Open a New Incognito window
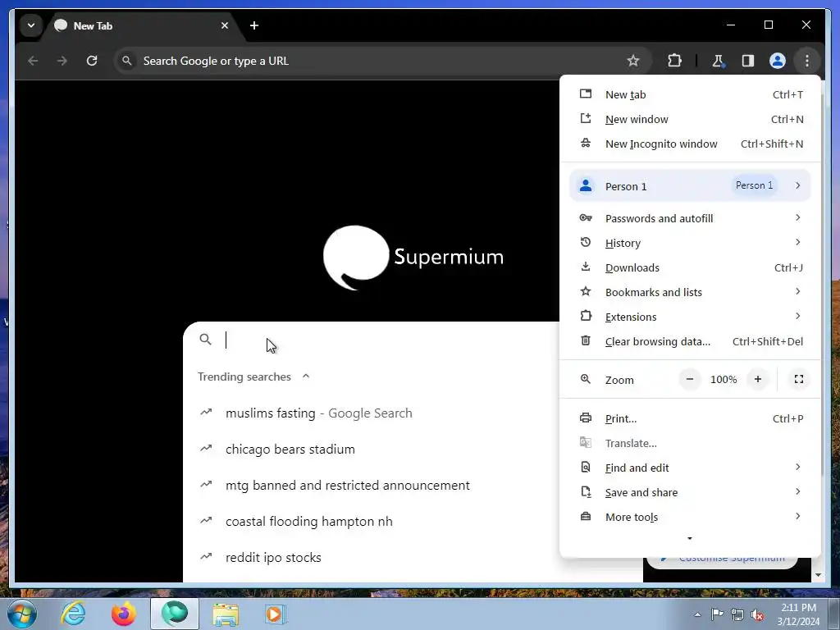Viewport: 840px width, 630px height. (690, 144)
